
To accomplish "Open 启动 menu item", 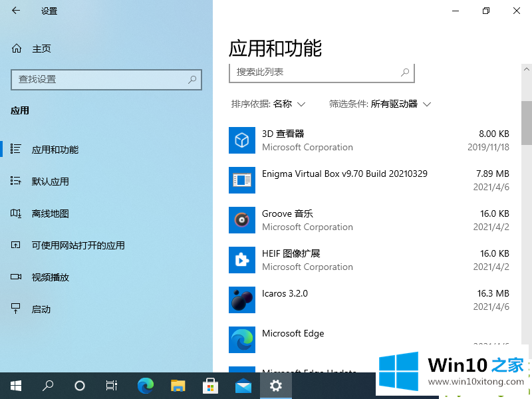I will pos(41,309).
